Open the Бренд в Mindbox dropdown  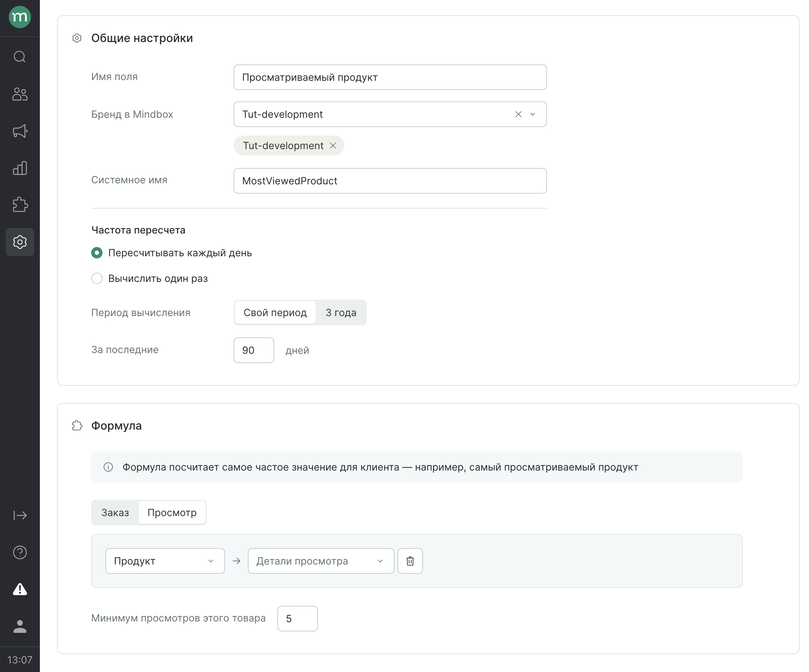[x=390, y=114]
